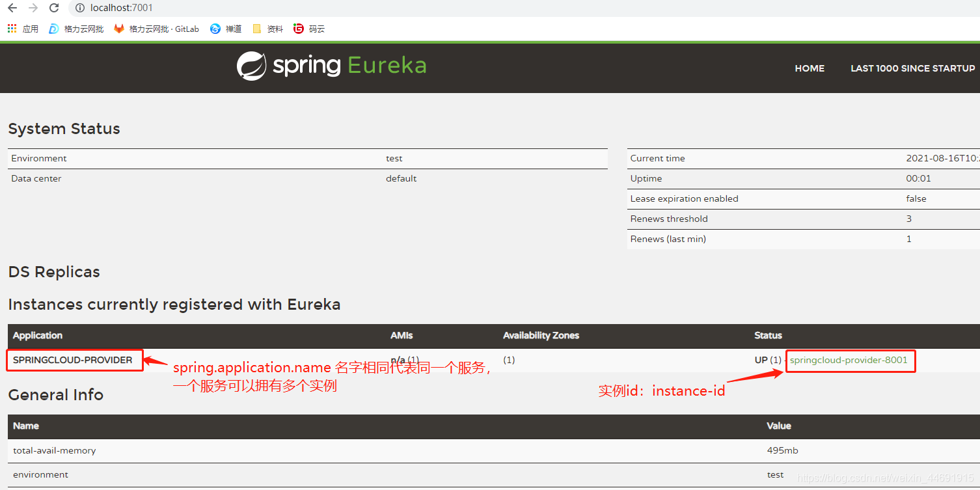
Task: Click the Data center row label
Action: (x=36, y=179)
